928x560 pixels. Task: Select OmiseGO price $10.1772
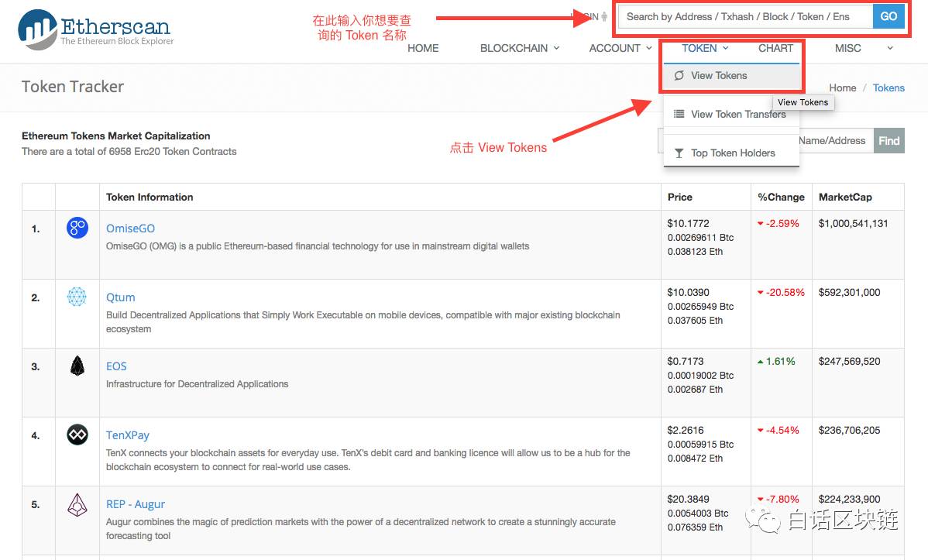pos(688,223)
